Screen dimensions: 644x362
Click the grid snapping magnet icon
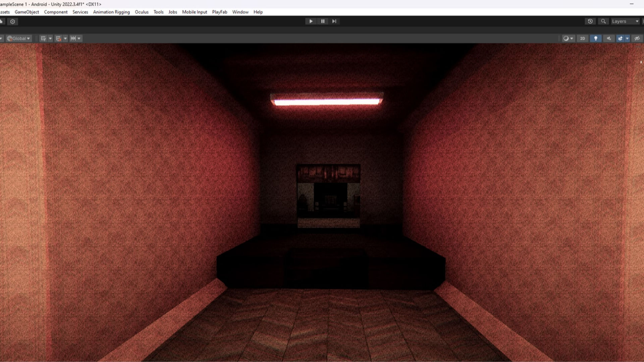point(58,39)
